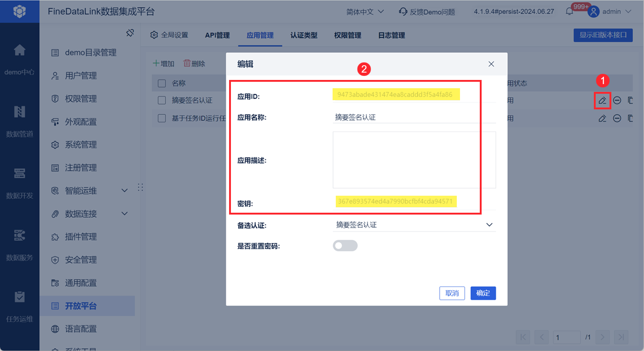Open the 认证类型 tab

click(304, 35)
